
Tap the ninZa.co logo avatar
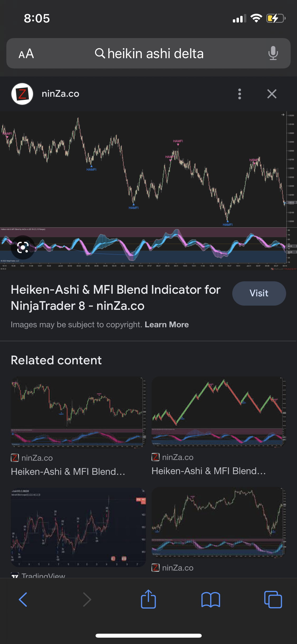pyautogui.click(x=22, y=94)
